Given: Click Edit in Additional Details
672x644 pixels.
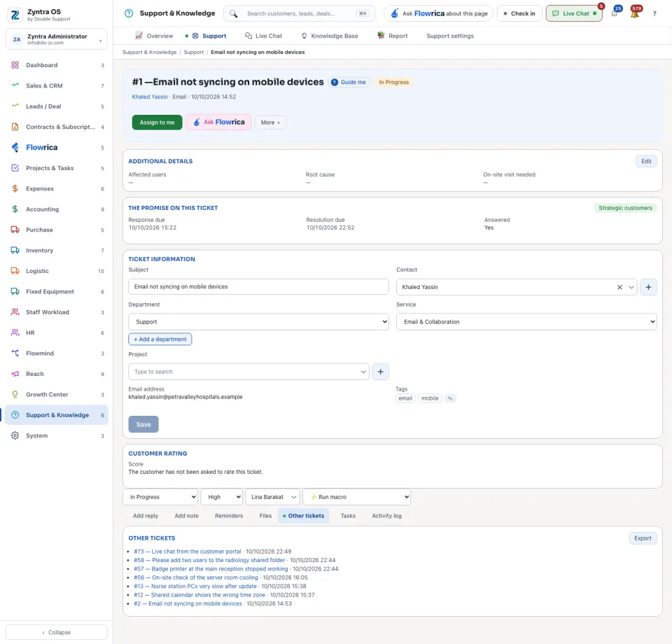Looking at the screenshot, I should pos(646,162).
